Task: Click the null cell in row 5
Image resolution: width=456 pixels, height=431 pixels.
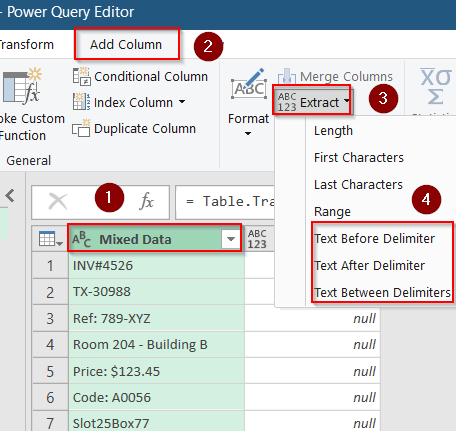Action: (313, 371)
